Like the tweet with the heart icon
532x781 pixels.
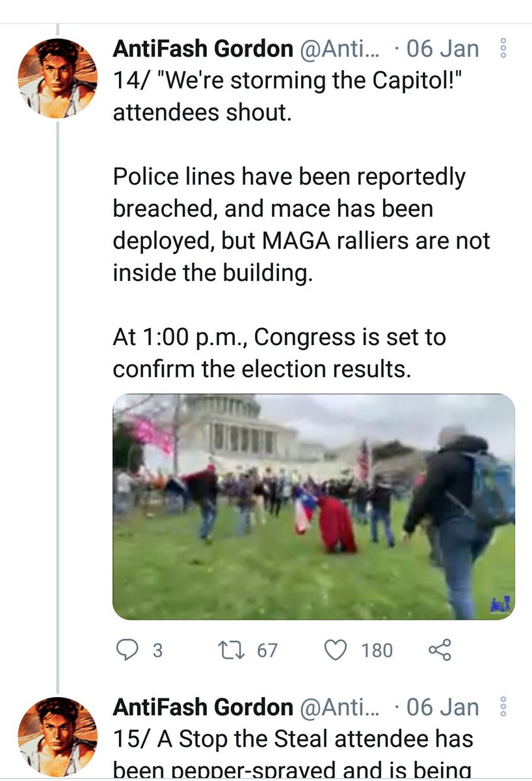336,650
